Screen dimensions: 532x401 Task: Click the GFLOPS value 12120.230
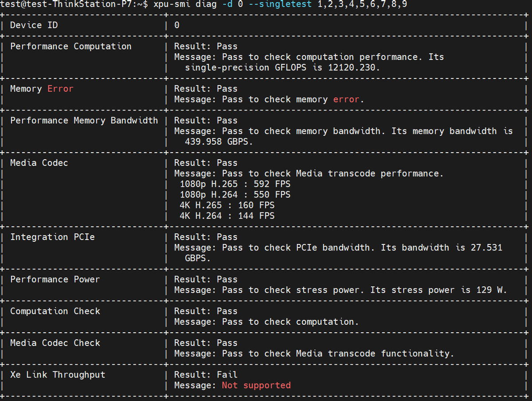[355, 67]
